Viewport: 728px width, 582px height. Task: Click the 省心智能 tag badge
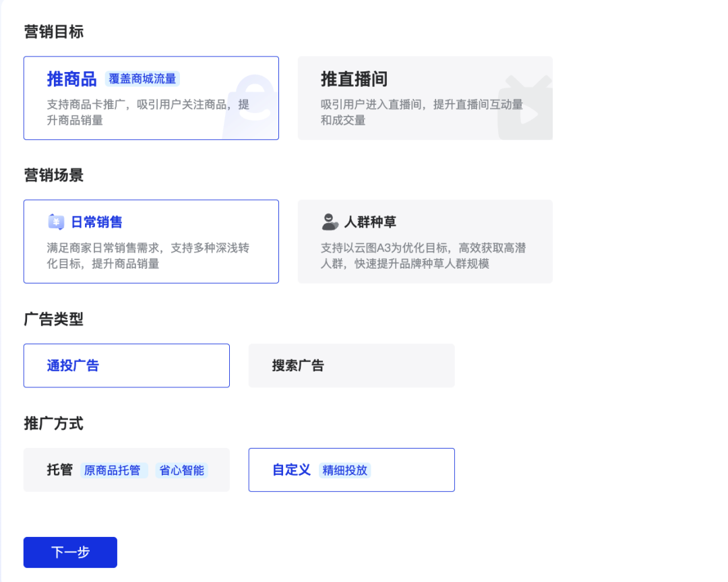pos(181,470)
